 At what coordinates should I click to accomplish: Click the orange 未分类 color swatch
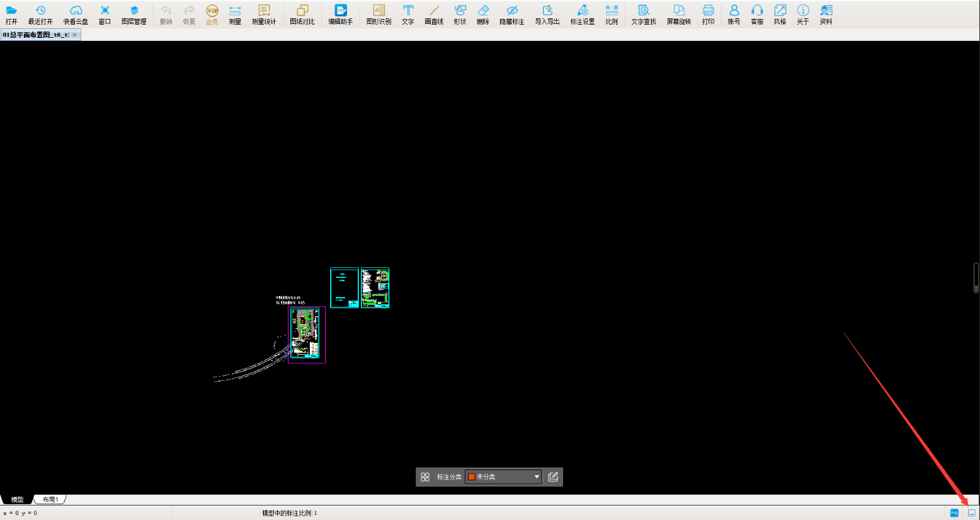471,477
